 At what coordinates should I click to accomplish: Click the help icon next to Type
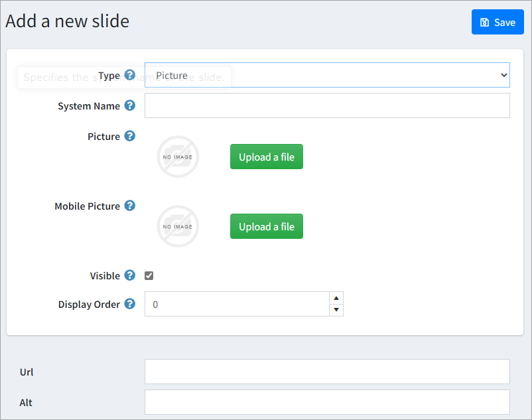coord(130,75)
